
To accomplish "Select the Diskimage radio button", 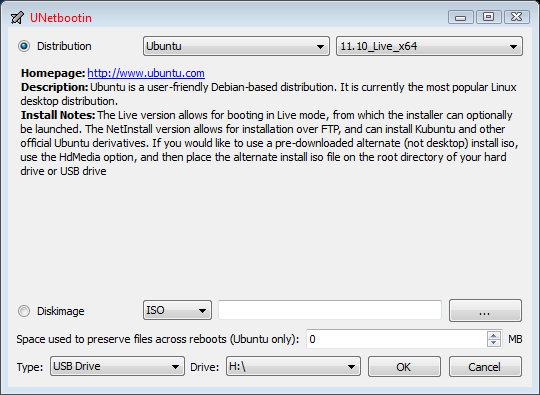I will [24, 311].
